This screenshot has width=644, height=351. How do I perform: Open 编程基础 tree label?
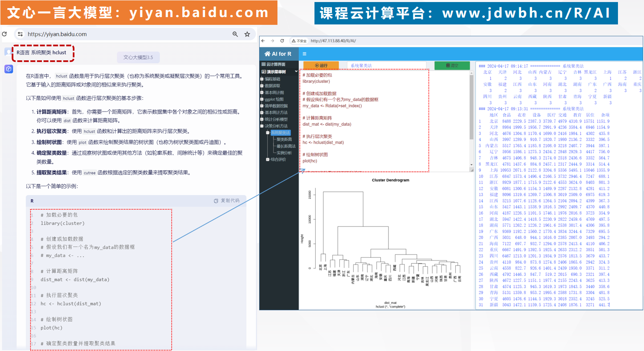pyautogui.click(x=273, y=79)
